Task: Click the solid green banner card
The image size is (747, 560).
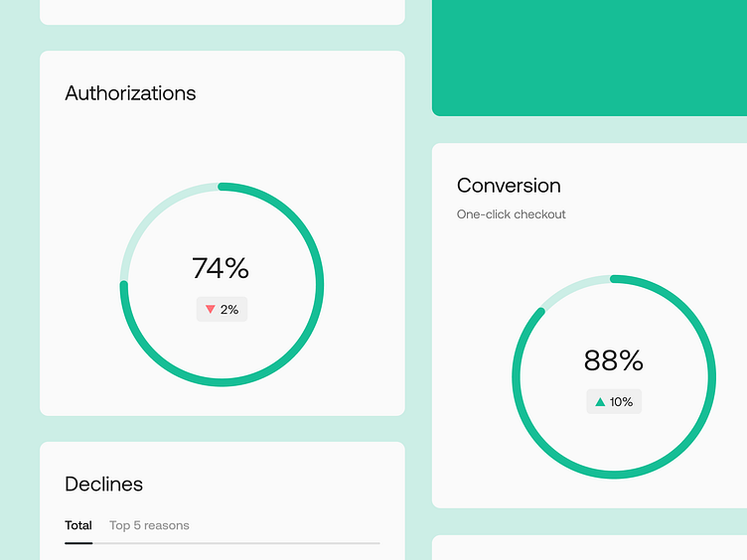Action: click(589, 58)
